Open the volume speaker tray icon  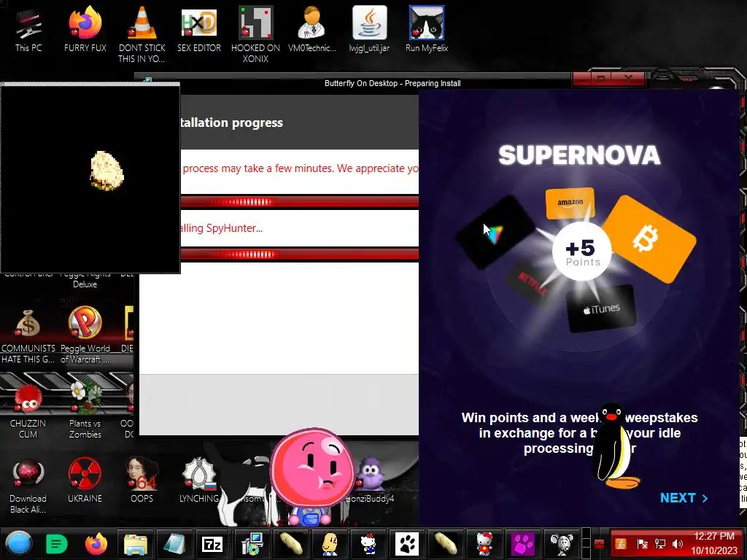point(678,543)
